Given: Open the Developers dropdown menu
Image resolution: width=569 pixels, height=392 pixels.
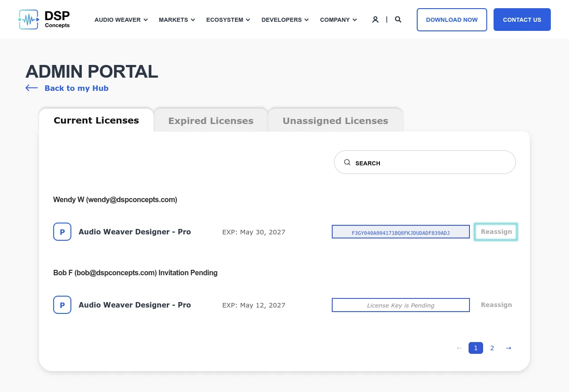Looking at the screenshot, I should tap(285, 20).
